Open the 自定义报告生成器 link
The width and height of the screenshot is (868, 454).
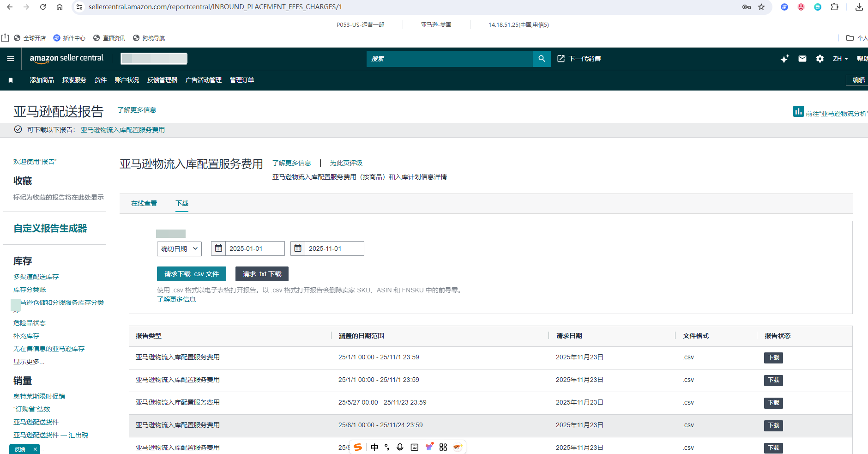[x=50, y=228]
